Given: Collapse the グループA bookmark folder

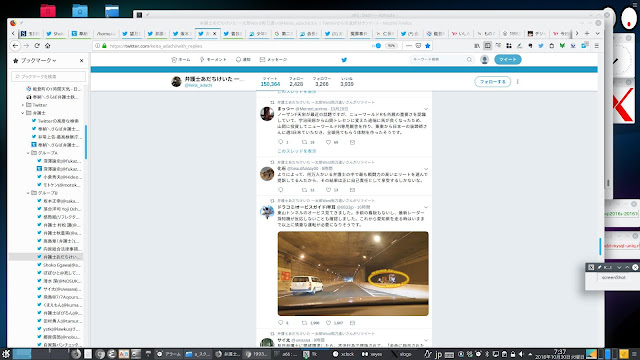Looking at the screenshot, I should (x=28, y=153).
